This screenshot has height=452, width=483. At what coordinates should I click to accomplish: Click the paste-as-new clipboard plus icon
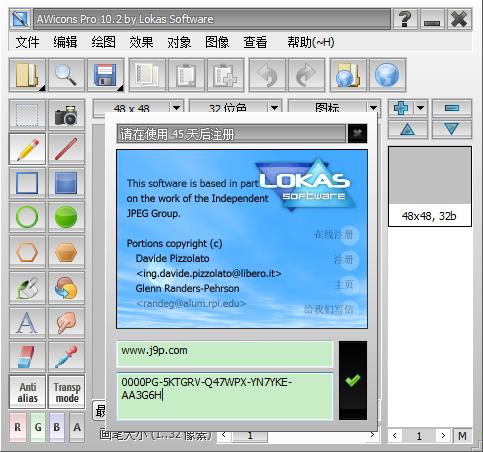click(x=225, y=75)
